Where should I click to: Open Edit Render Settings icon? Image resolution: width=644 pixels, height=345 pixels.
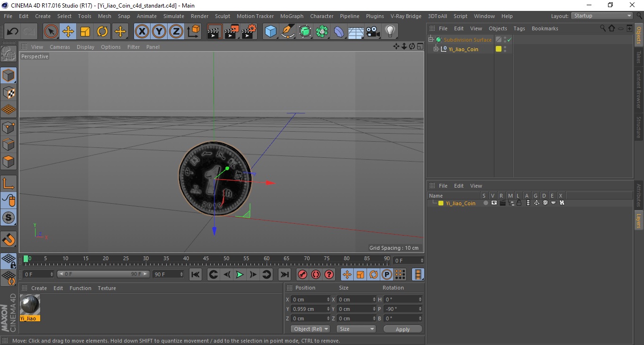pos(249,32)
